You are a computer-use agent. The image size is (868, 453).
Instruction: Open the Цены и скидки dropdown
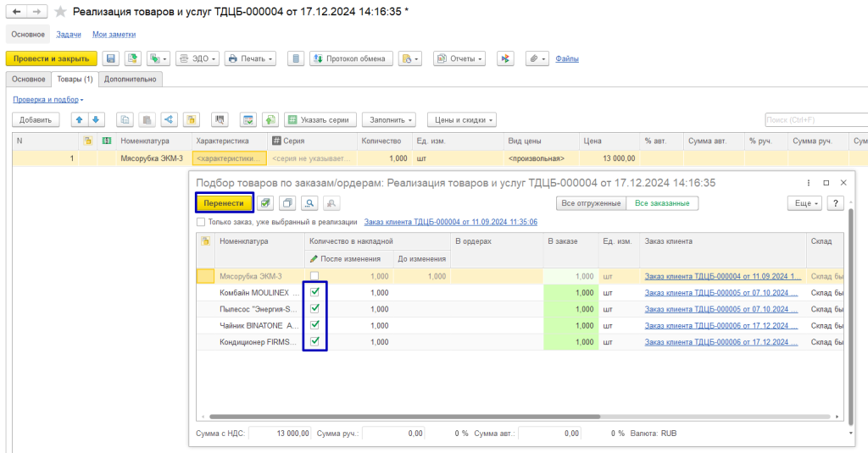pos(461,119)
